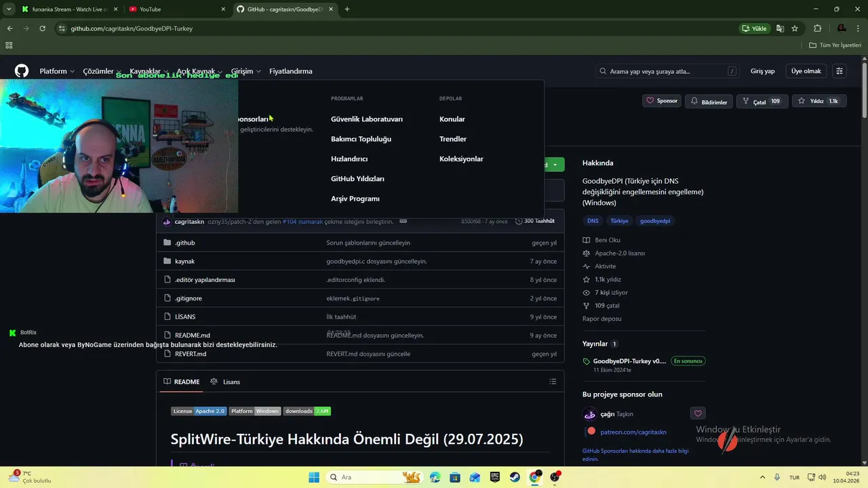Click the GitHub Octocat logo

pyautogui.click(x=22, y=71)
